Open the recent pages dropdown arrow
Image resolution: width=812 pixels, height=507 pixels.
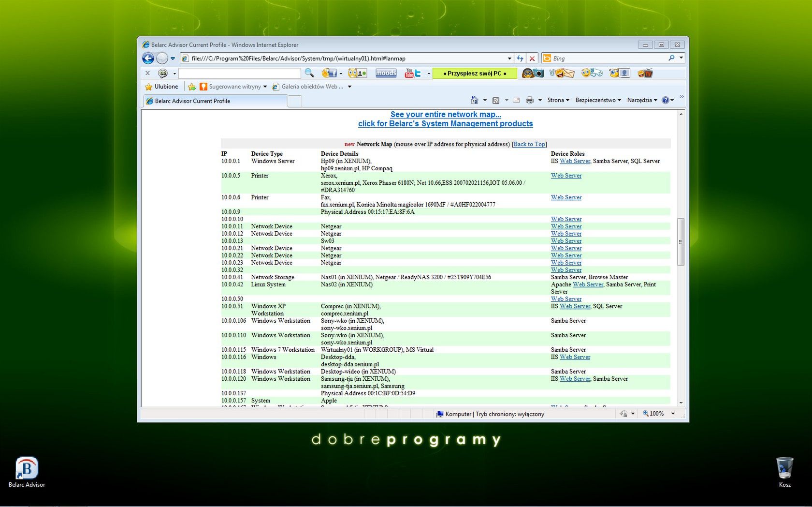pos(173,59)
